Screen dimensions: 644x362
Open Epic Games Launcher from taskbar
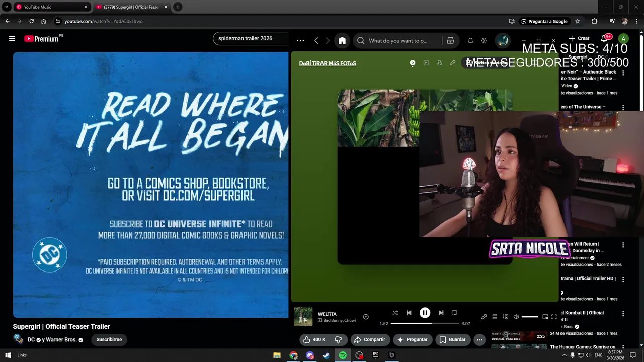[375, 355]
